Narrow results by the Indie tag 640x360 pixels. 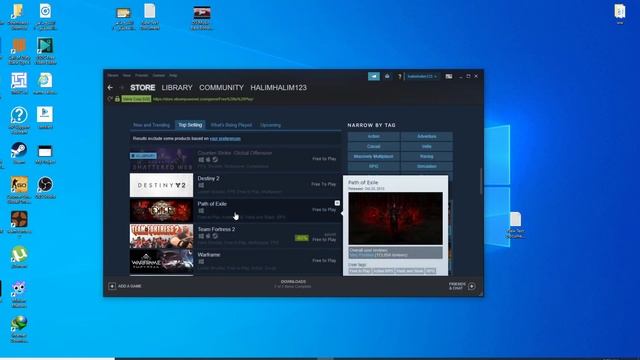pos(427,146)
